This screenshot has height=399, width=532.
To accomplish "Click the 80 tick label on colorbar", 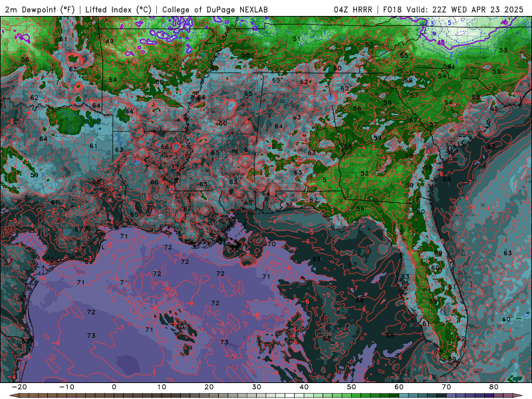I will point(494,387).
